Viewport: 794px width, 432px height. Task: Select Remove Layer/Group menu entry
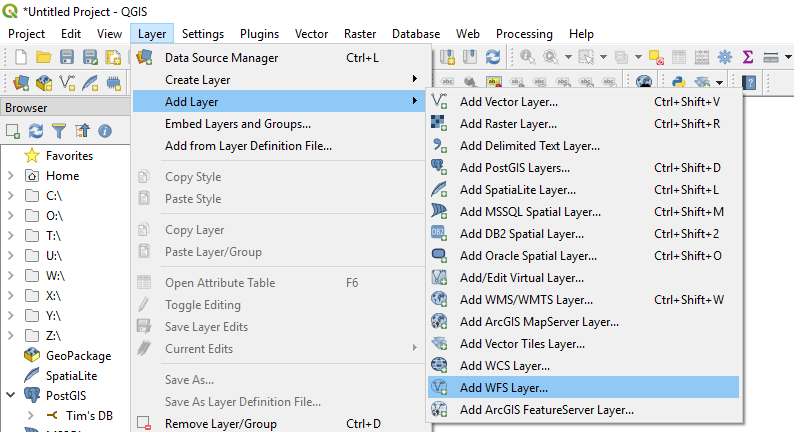coord(279,423)
